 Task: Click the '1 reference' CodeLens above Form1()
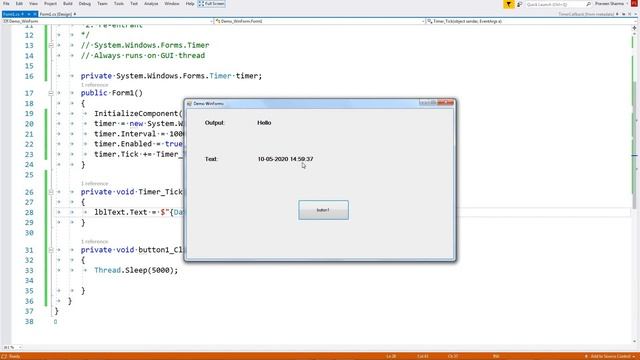coord(94,85)
